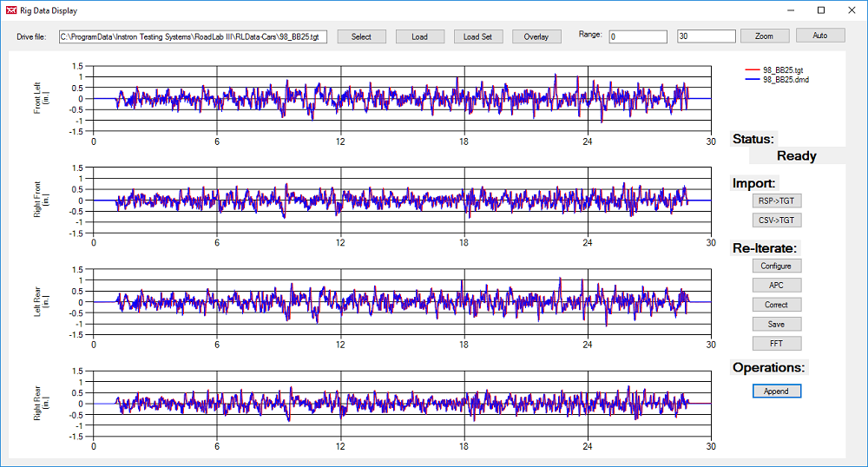Click the APC button
The height and width of the screenshot is (467, 868).
click(x=776, y=285)
